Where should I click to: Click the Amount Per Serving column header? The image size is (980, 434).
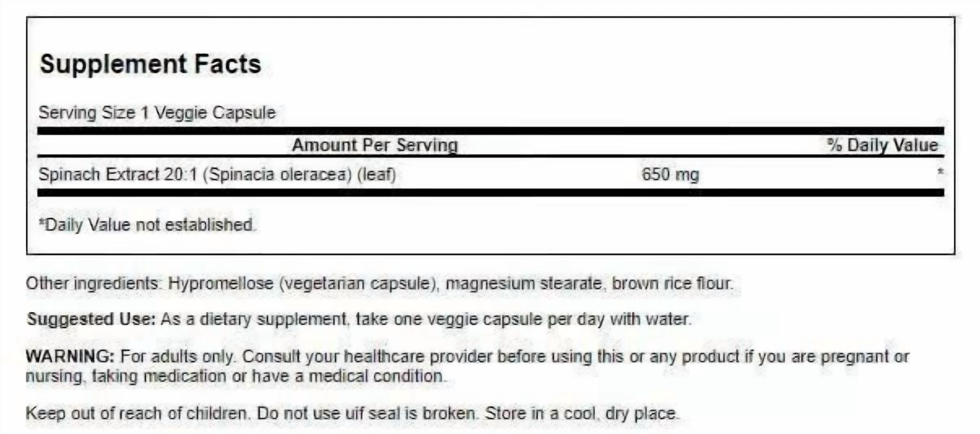(x=375, y=145)
